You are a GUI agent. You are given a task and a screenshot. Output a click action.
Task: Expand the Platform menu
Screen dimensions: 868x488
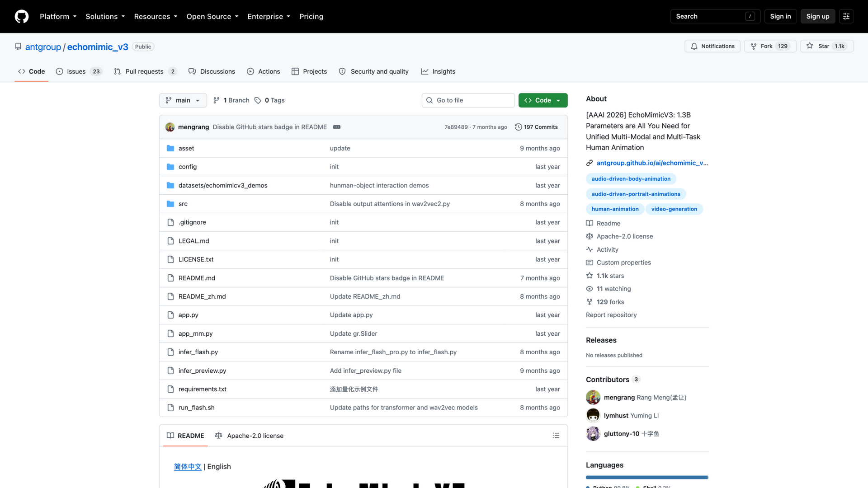point(58,16)
